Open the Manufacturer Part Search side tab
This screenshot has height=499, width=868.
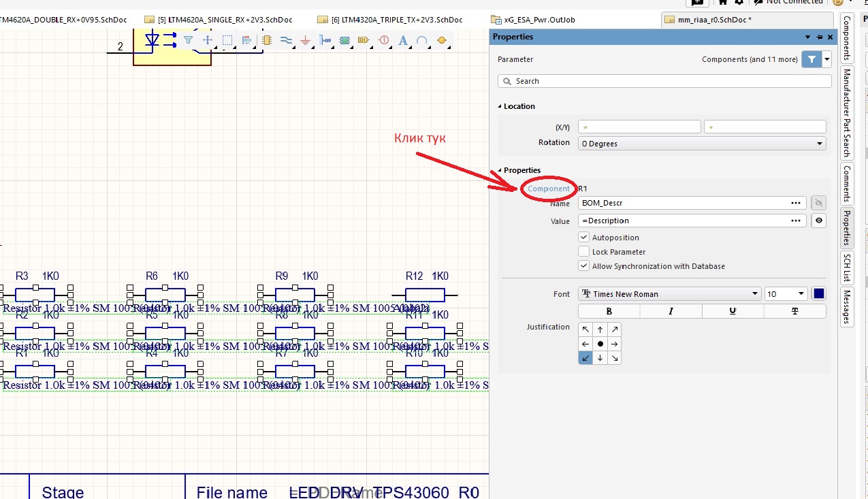coord(847,112)
